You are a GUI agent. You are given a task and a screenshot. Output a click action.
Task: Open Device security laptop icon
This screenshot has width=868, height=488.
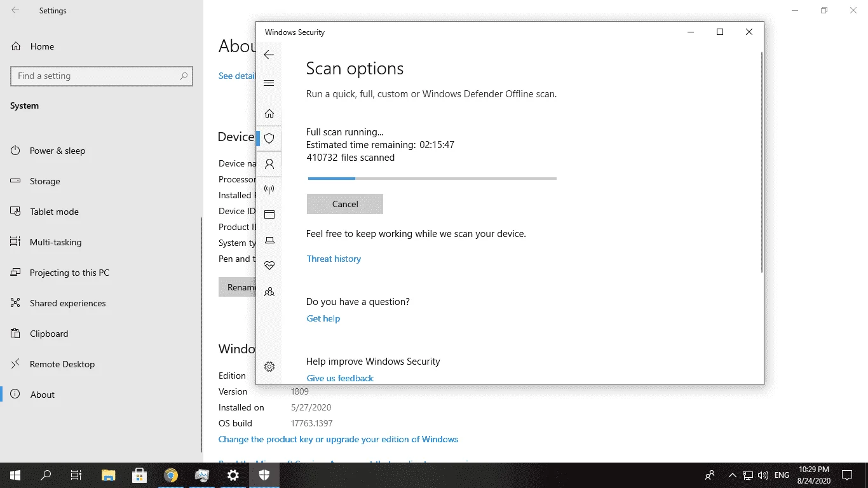pyautogui.click(x=269, y=240)
